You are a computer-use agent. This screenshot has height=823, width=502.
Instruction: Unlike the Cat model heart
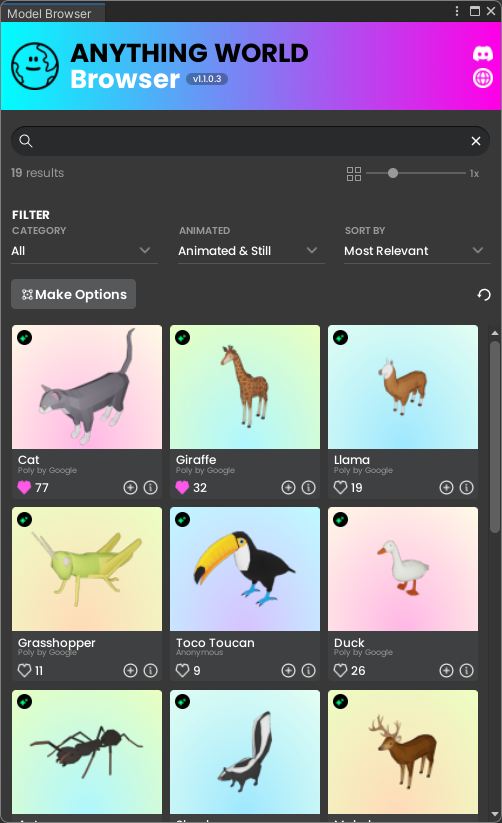[24, 488]
